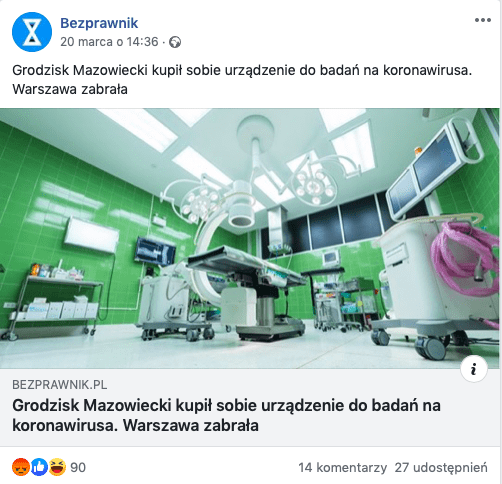Expand the 14 komentarzy comments
Screen dimensions: 502x484
[x=342, y=467]
